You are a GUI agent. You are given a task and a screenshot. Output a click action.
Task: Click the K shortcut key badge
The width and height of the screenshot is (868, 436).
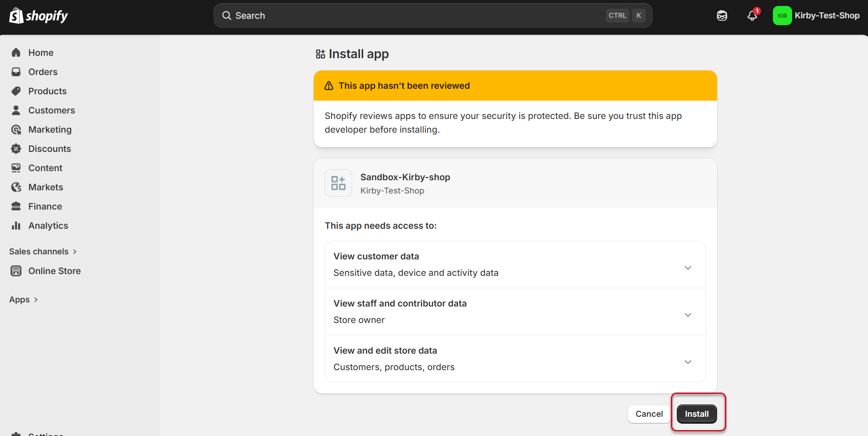639,16
